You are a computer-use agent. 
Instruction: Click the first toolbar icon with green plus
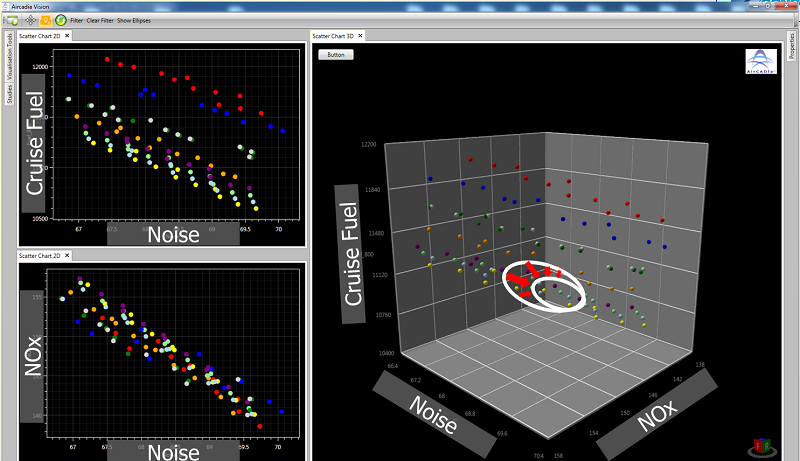(12, 20)
